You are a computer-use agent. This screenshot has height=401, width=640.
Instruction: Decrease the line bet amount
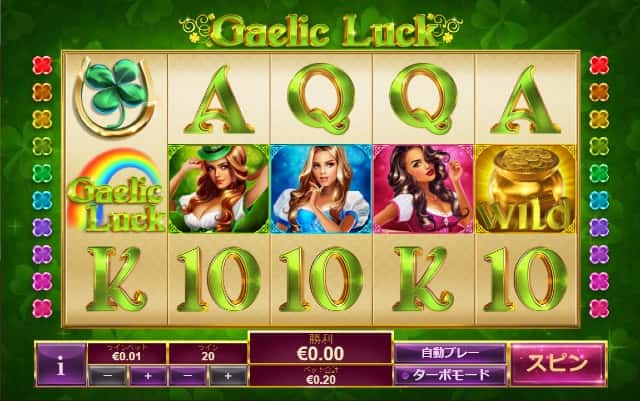tap(108, 376)
